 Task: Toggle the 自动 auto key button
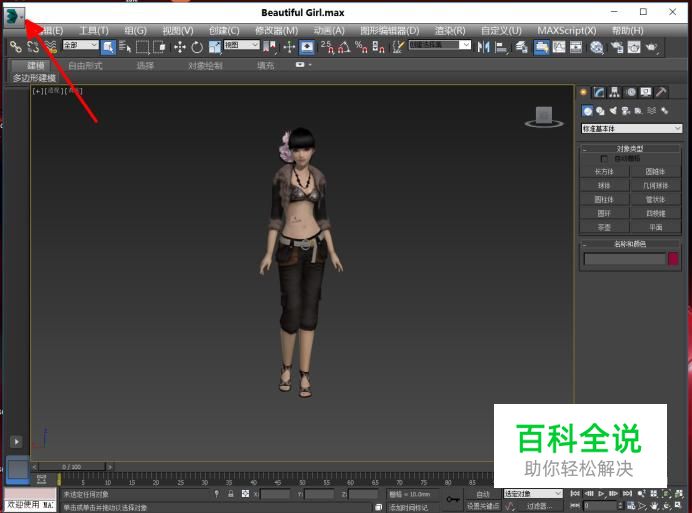click(483, 494)
